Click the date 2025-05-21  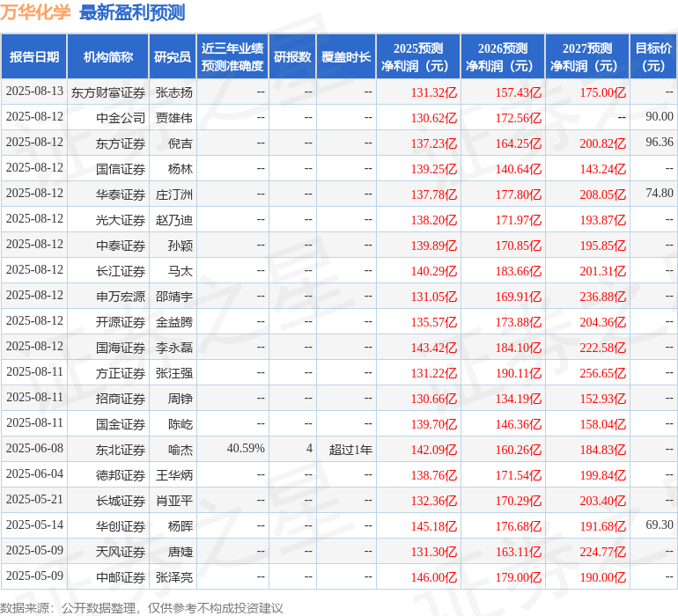point(34,499)
